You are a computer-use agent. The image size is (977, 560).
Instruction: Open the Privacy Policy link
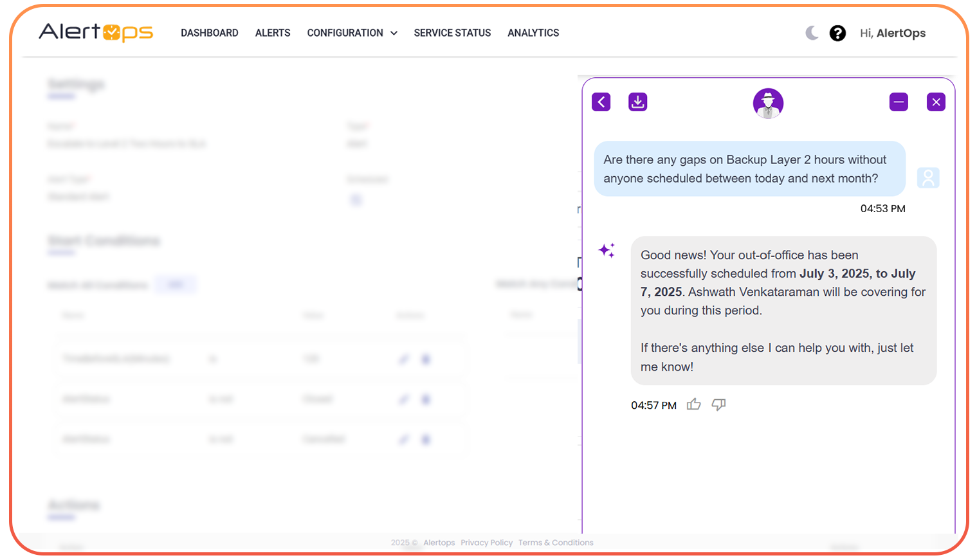[x=487, y=543]
